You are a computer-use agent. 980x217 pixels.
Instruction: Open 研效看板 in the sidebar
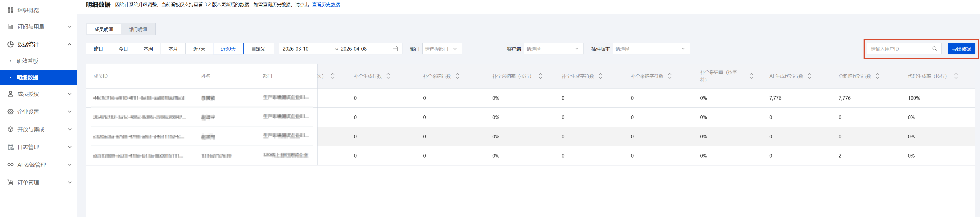point(27,61)
